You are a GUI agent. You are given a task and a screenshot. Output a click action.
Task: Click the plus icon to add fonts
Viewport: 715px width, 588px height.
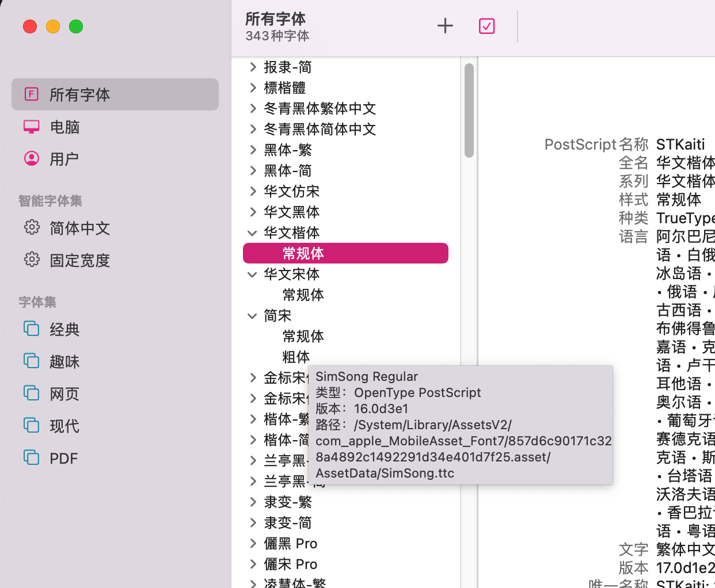pos(445,26)
